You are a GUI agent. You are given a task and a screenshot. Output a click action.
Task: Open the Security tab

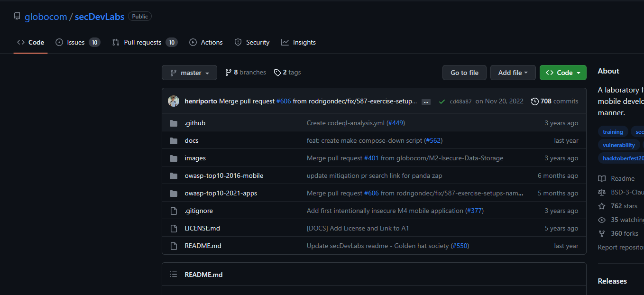tap(252, 42)
